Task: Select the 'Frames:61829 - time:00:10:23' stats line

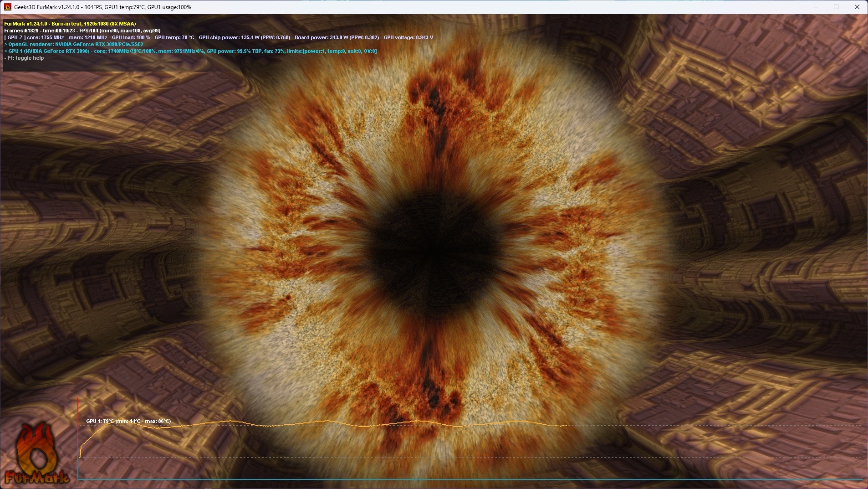Action: (x=82, y=31)
